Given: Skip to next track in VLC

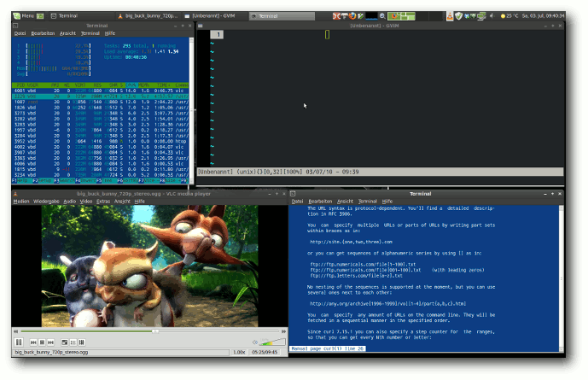Looking at the screenshot, I should pos(50,342).
